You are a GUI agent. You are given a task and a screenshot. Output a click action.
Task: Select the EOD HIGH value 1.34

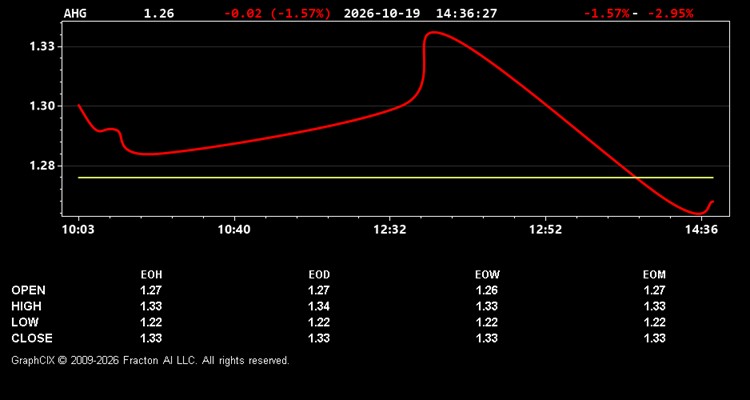(319, 306)
